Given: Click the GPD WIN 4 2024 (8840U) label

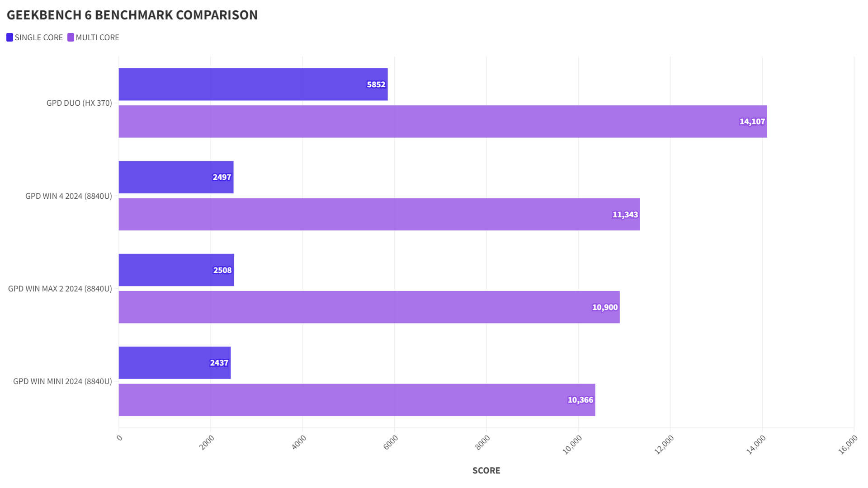Looking at the screenshot, I should coord(69,196).
